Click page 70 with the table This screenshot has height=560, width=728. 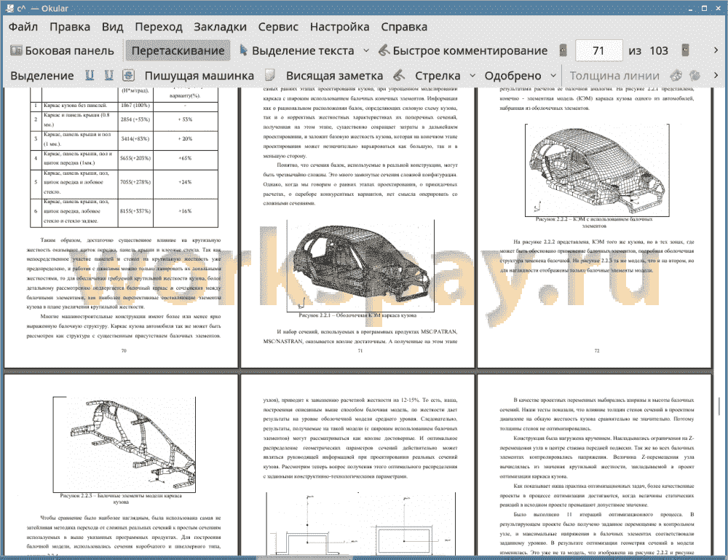tap(121, 227)
